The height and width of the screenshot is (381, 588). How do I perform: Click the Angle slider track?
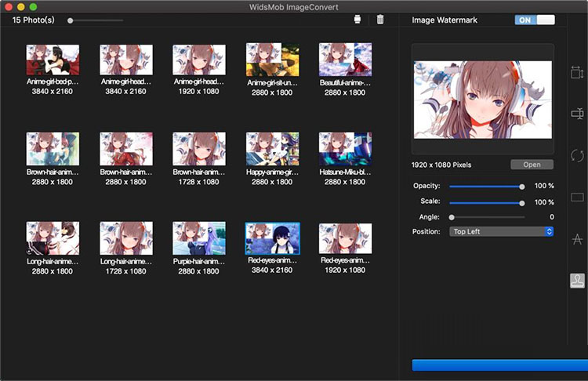coord(487,217)
